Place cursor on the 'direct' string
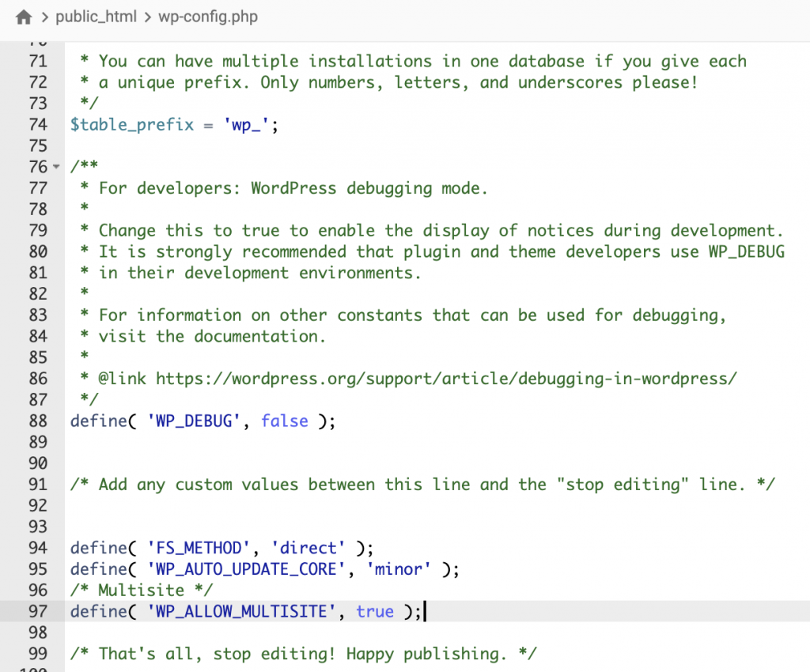 (308, 548)
